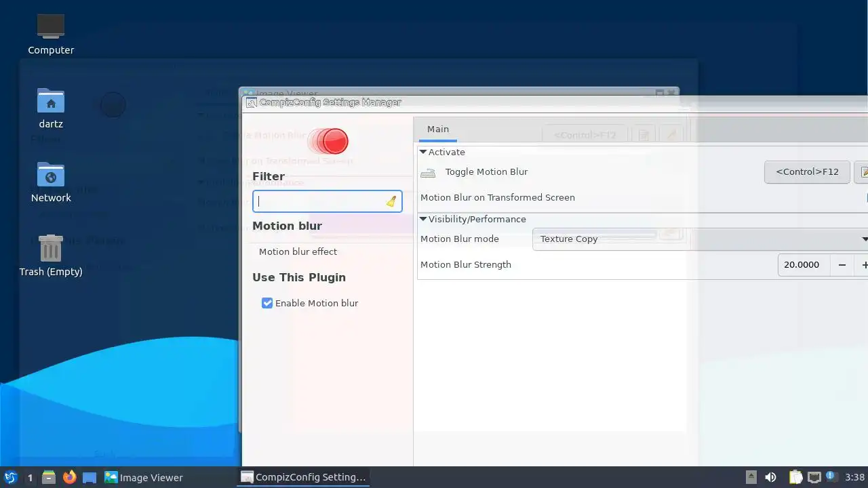Open the network status tray icon
This screenshot has width=868, height=488.
pyautogui.click(x=814, y=477)
